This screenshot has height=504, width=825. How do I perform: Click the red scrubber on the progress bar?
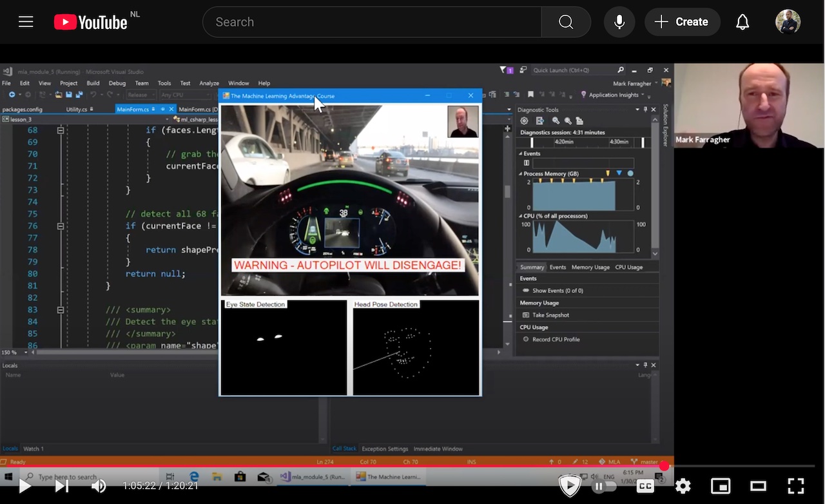coord(664,465)
